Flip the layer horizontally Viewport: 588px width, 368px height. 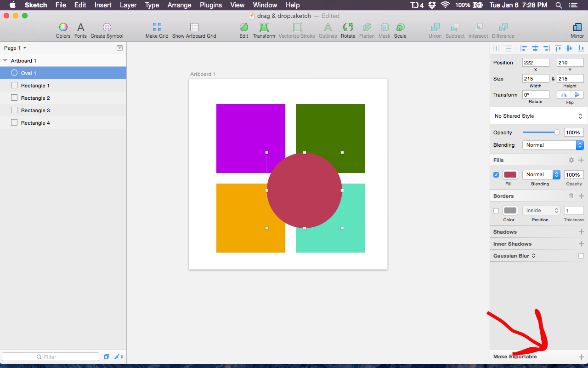[564, 94]
